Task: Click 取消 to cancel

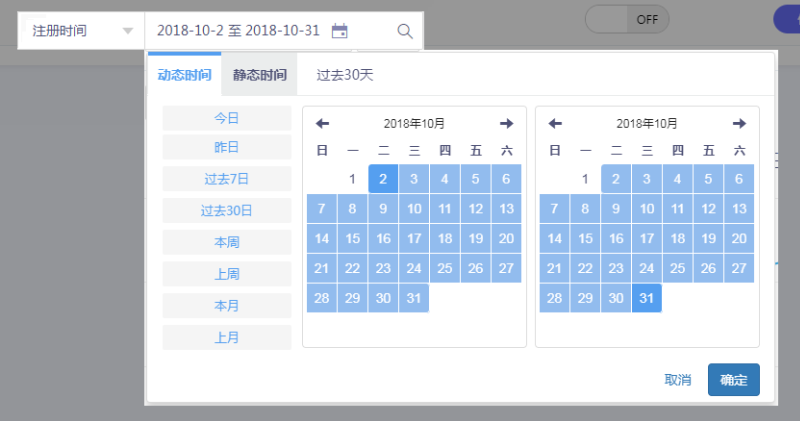Action: pyautogui.click(x=678, y=380)
